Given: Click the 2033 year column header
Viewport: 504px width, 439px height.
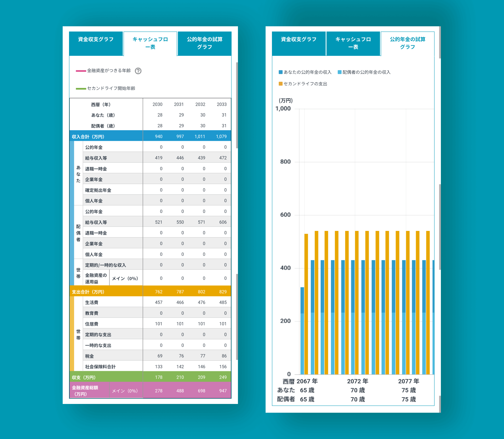Looking at the screenshot, I should pos(222,104).
